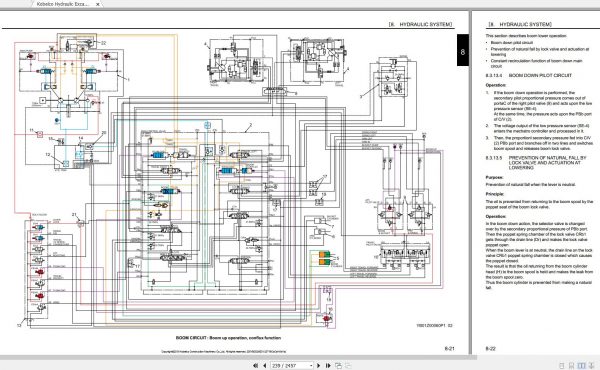The height and width of the screenshot is (370, 600).
Task: Click the left page's HYDRAULIC SYSTEM header
Action: point(421,24)
